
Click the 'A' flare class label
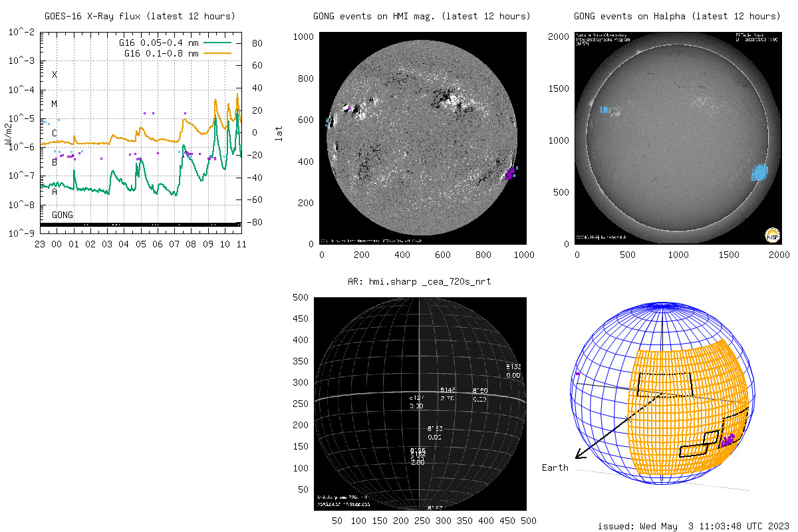(x=55, y=192)
